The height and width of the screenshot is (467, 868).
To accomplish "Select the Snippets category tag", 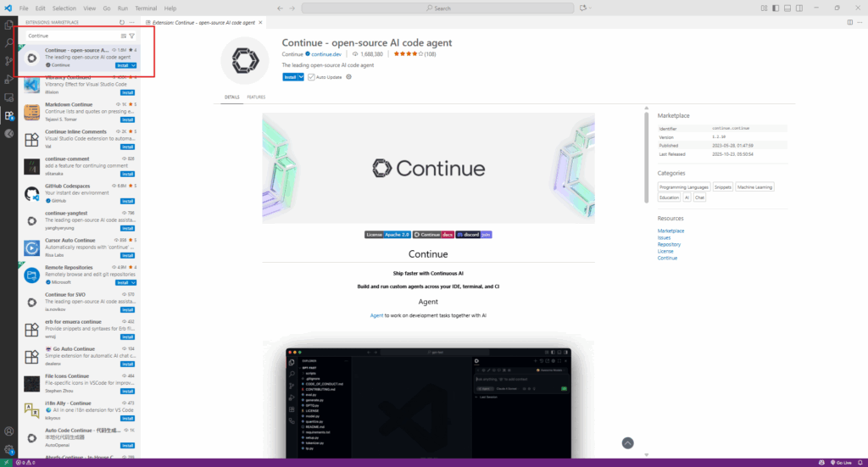I will click(x=722, y=187).
